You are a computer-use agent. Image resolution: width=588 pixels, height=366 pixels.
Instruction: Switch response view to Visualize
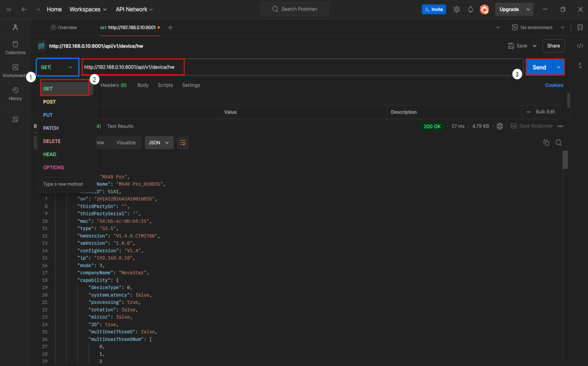tap(125, 142)
